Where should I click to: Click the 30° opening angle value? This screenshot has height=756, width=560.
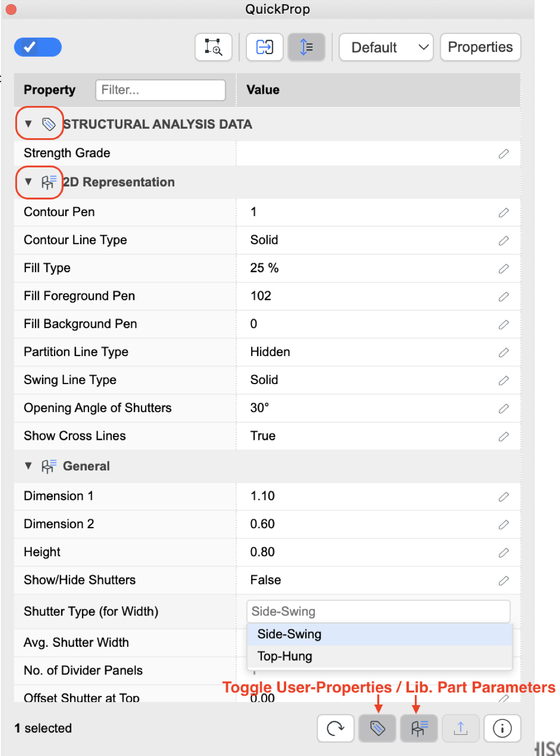click(x=260, y=408)
